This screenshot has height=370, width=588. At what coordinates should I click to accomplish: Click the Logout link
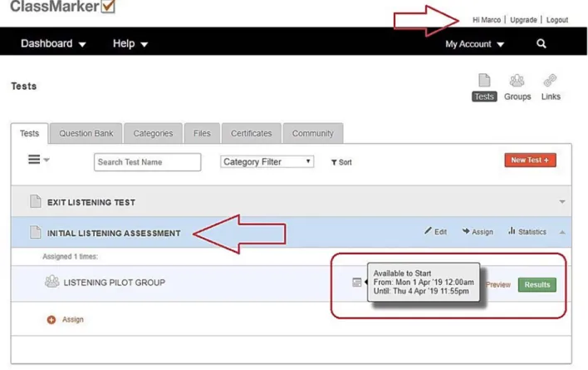[x=557, y=19]
